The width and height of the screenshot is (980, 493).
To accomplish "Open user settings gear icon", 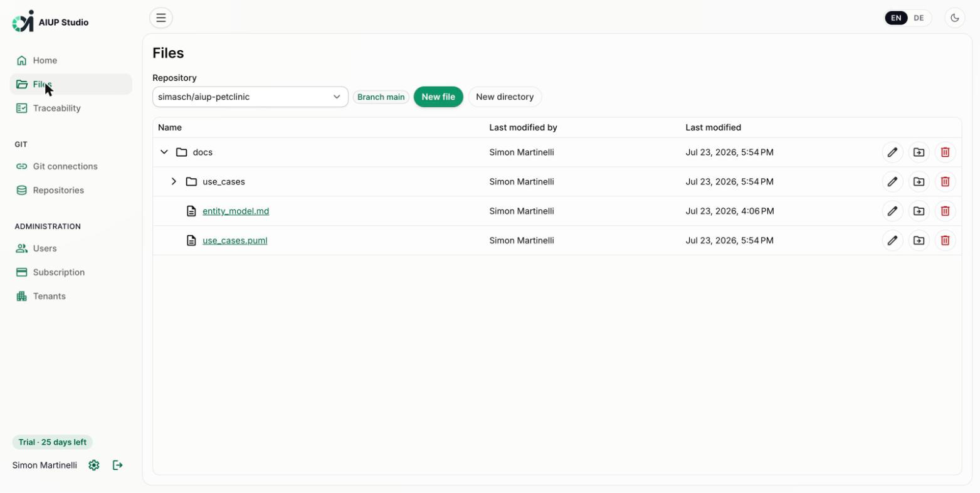I will tap(94, 465).
